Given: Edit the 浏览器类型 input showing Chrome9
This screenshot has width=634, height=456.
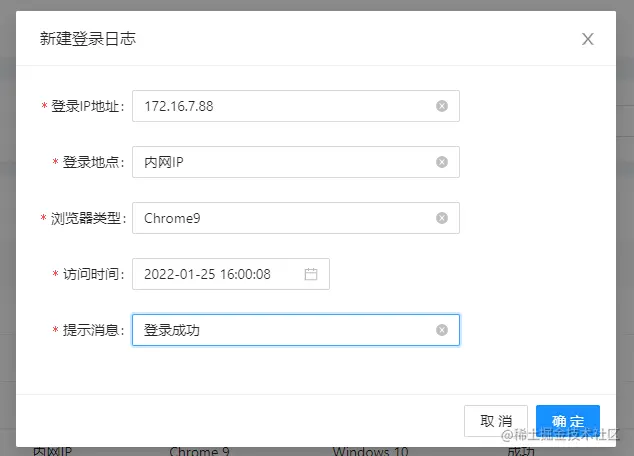Looking at the screenshot, I should (x=296, y=218).
